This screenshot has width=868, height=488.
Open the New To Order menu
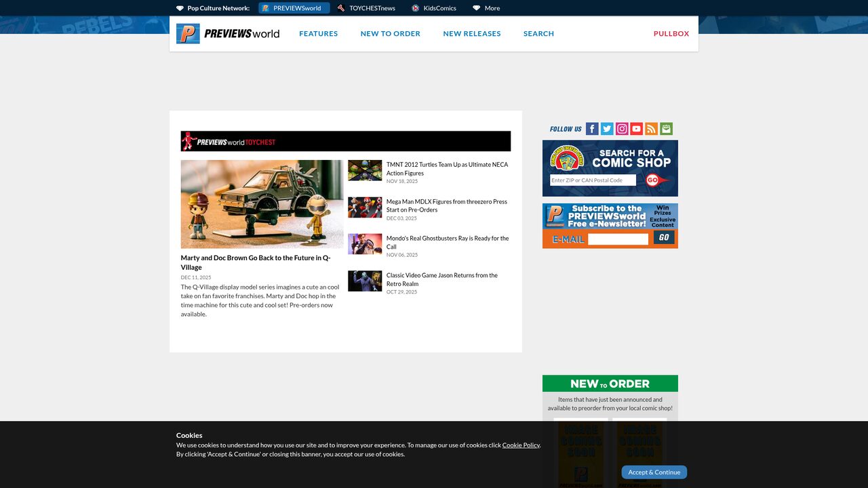[x=391, y=33]
